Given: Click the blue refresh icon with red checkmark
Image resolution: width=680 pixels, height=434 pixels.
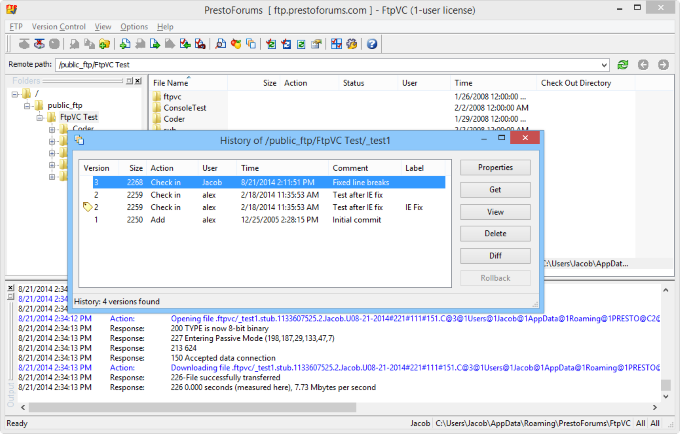Looking at the screenshot, I should point(286,44).
